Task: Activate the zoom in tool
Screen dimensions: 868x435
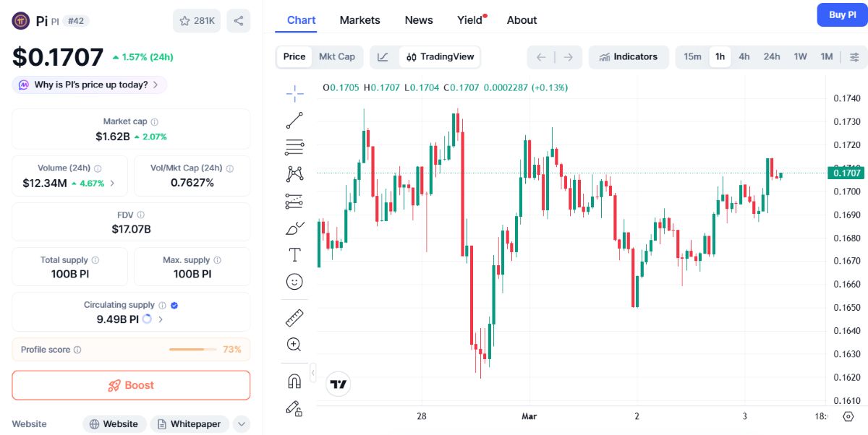Action: point(294,345)
